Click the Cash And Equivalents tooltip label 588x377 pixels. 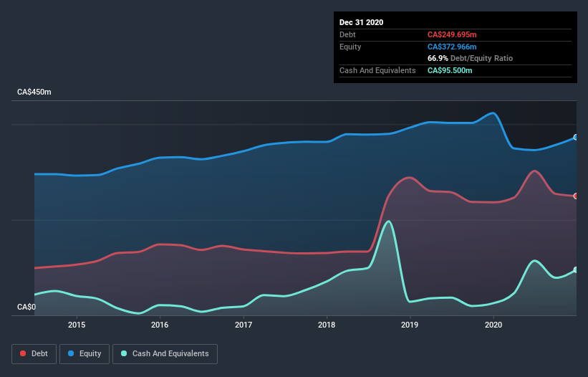point(377,70)
